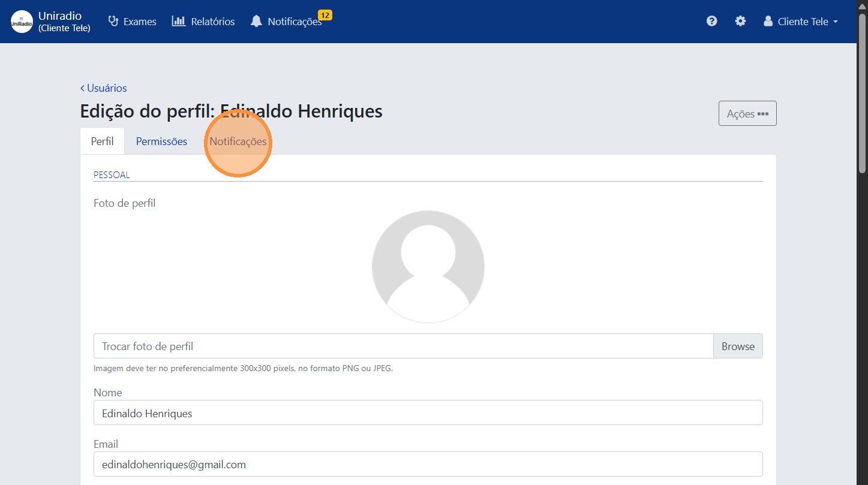Click the Email field with edinaldohenriques@gmail.com

428,464
